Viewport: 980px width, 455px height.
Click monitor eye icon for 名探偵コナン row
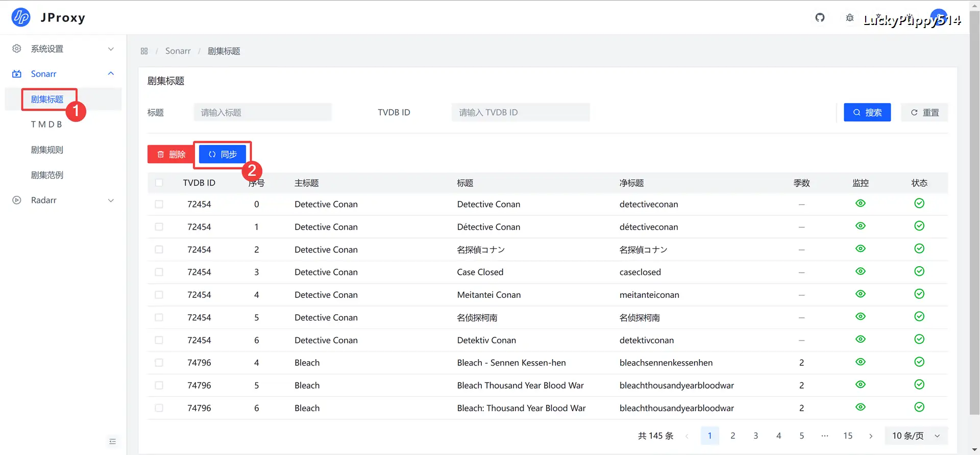(x=861, y=248)
